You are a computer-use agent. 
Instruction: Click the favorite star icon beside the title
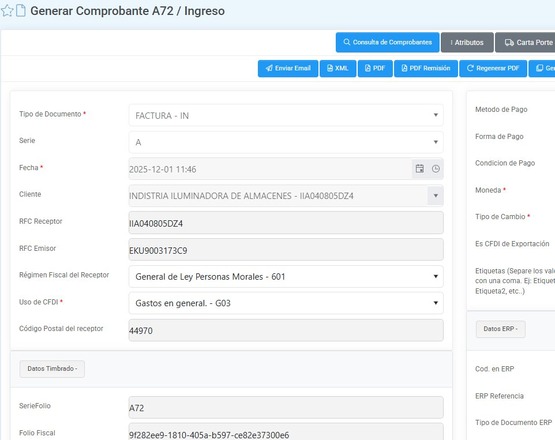[7, 11]
